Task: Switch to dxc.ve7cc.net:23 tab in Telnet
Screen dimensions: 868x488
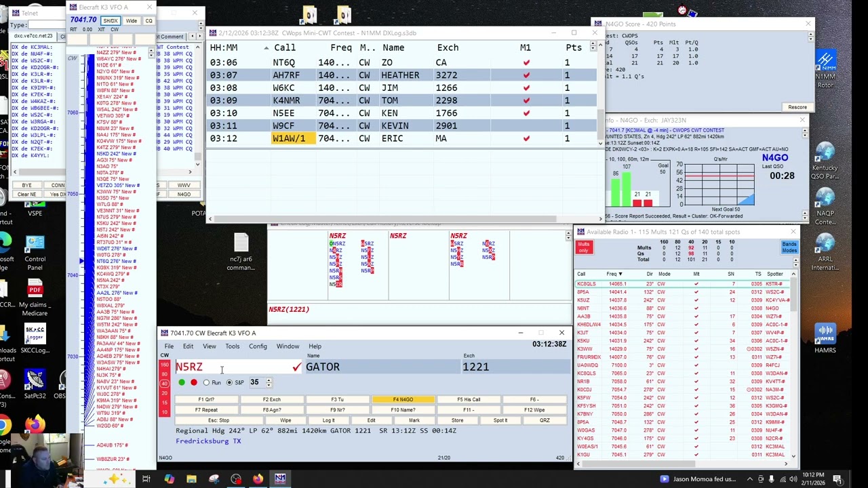Action: [x=33, y=36]
